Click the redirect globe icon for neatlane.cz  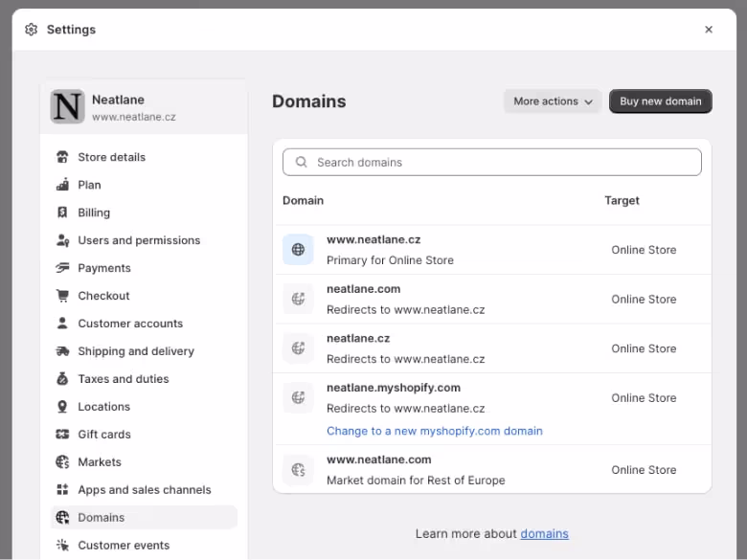click(x=298, y=348)
